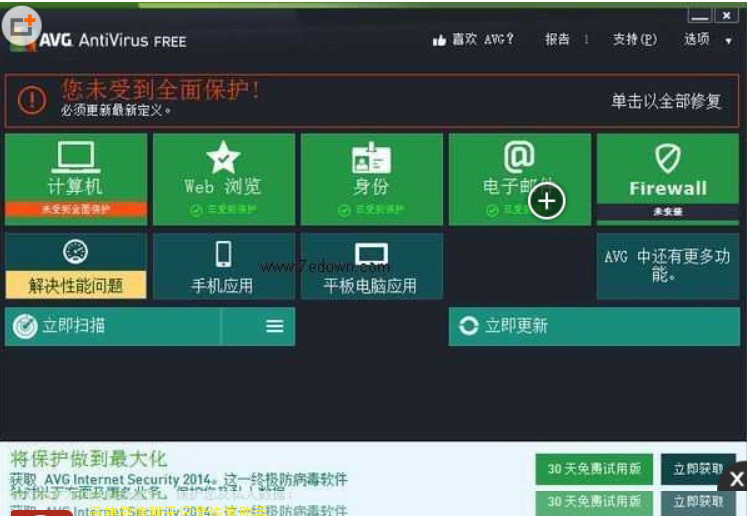
Task: Click the 立即扫描 scan radar icon
Action: (x=25, y=326)
